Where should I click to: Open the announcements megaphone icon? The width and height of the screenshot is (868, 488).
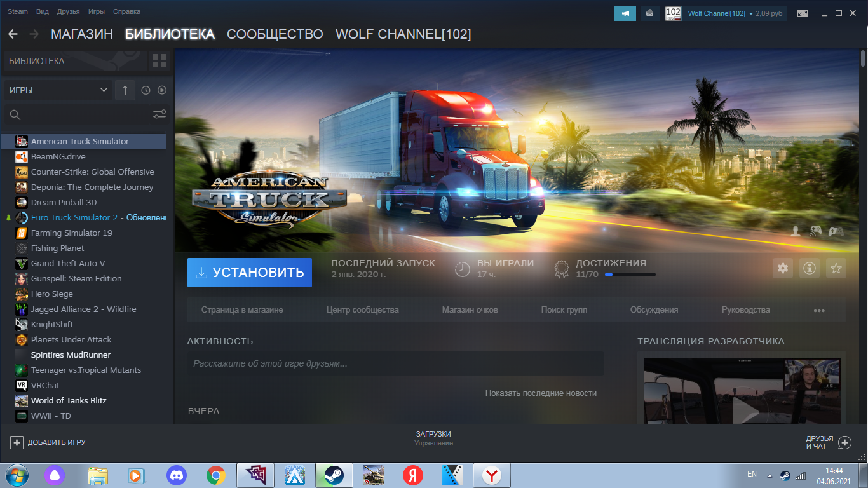(625, 13)
